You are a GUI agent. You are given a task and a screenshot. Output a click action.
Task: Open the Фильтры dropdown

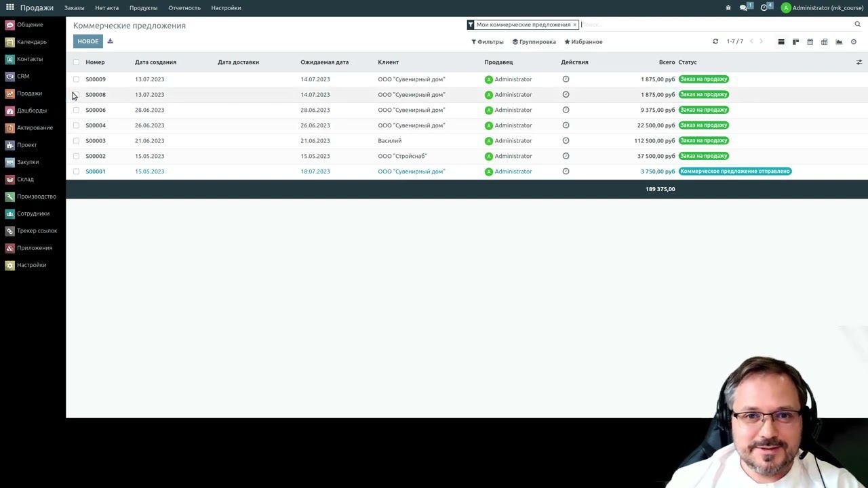(x=488, y=41)
